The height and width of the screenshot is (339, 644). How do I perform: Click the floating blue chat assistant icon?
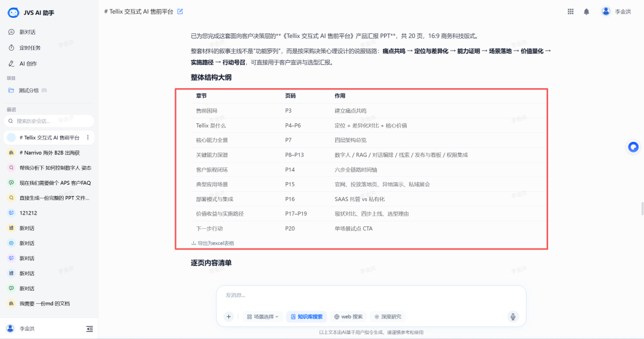(x=633, y=147)
